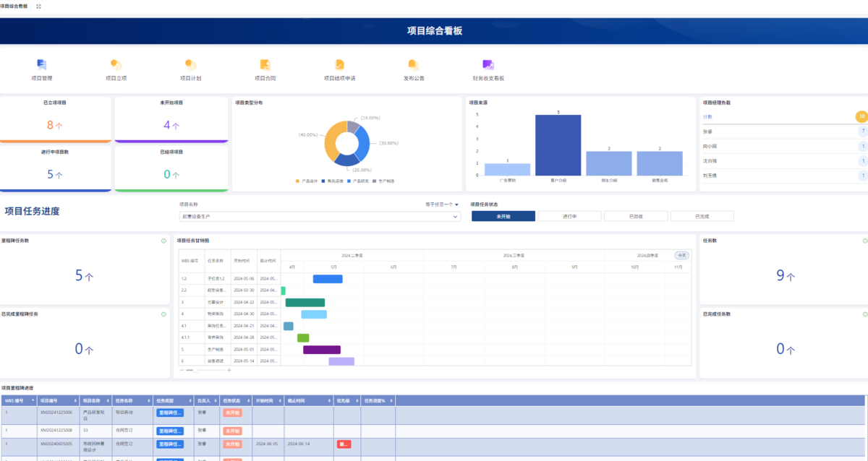Expand the 项目名称 dropdown selector

tap(320, 216)
